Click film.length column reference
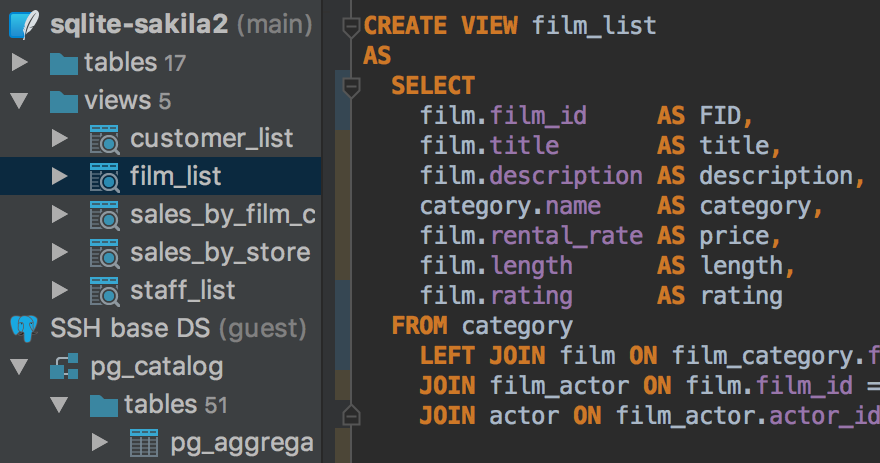 [x=496, y=267]
